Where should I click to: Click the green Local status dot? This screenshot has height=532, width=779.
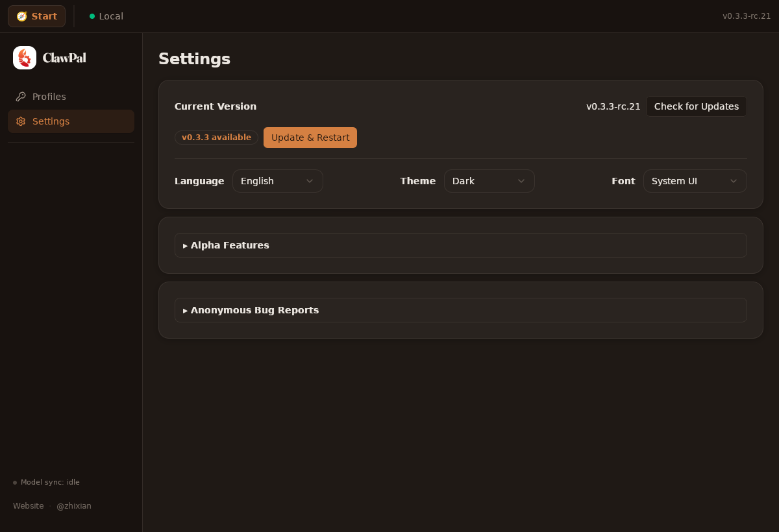pyautogui.click(x=92, y=16)
